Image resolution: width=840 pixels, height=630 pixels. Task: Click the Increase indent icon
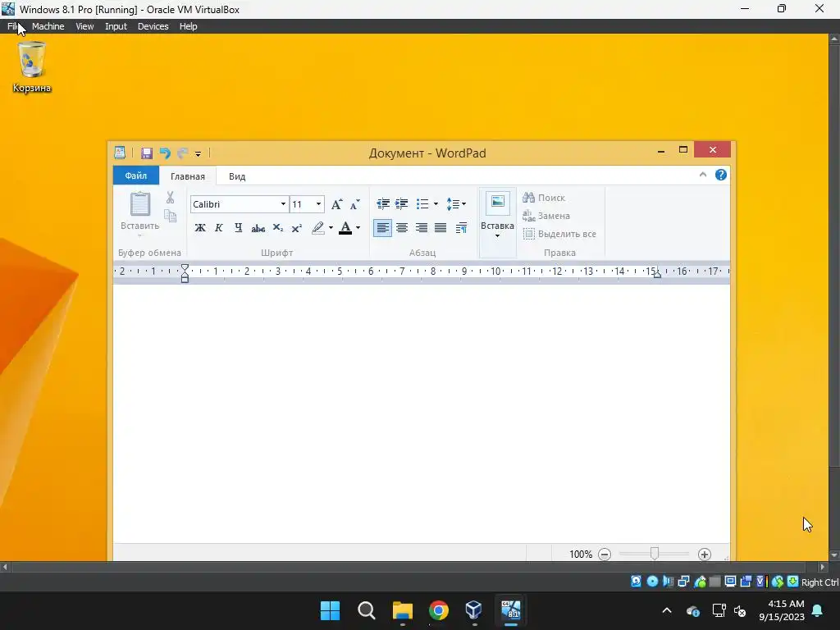pos(401,203)
